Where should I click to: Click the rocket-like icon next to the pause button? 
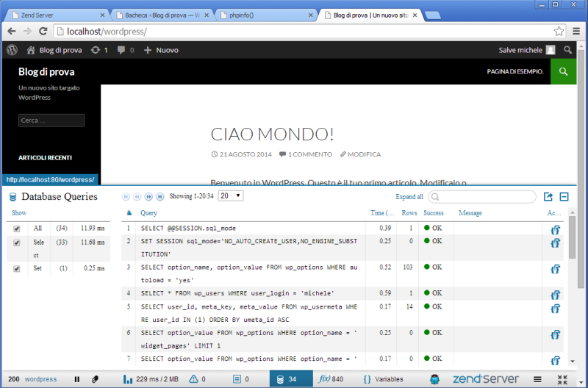[x=96, y=379]
